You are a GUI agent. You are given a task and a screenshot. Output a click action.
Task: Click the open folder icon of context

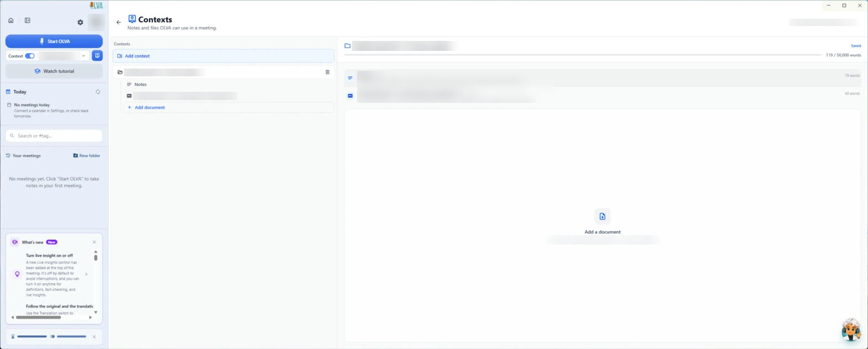pyautogui.click(x=120, y=72)
